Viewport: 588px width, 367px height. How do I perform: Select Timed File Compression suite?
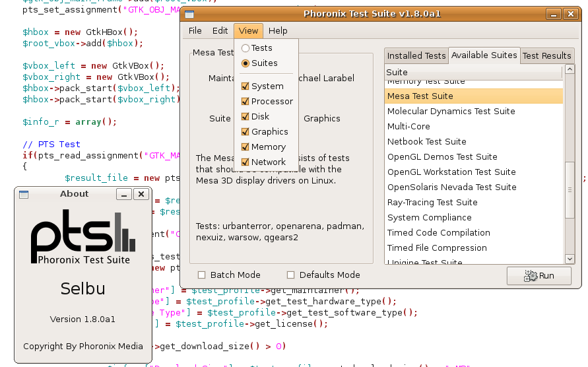(x=474, y=248)
